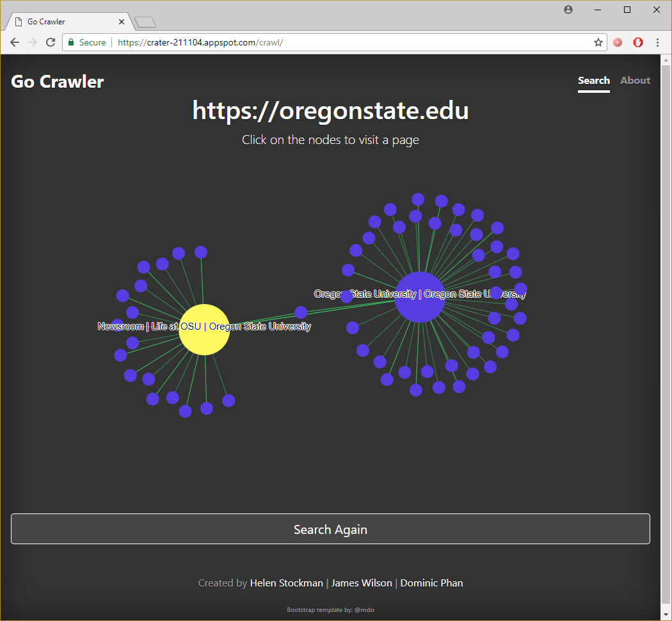Open a new browser tab
This screenshot has width=672, height=621.
(145, 22)
